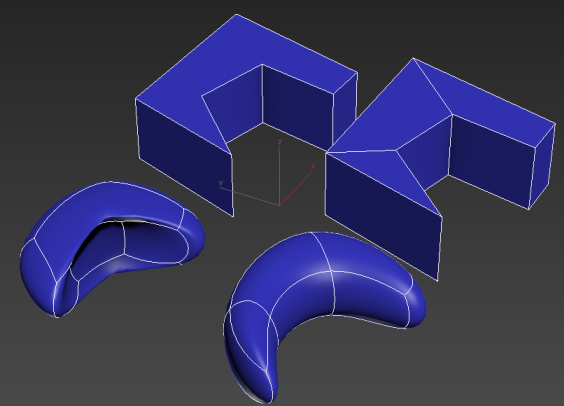The width and height of the screenshot is (564, 406).
Task: Click the origin point where axis lines meet
Action: [279, 205]
